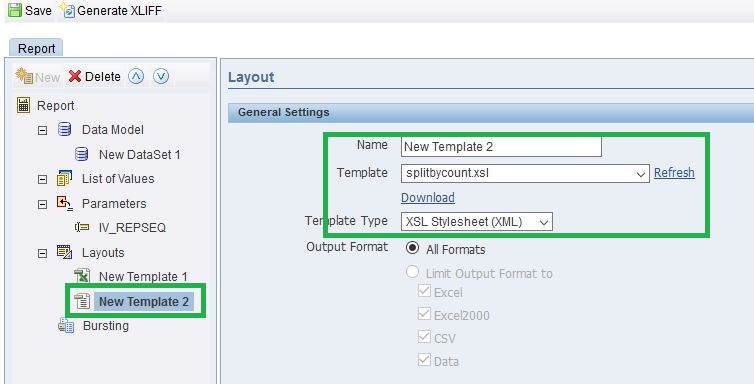Select the Limit Output Format to radio button
This screenshot has width=754, height=384.
click(412, 272)
